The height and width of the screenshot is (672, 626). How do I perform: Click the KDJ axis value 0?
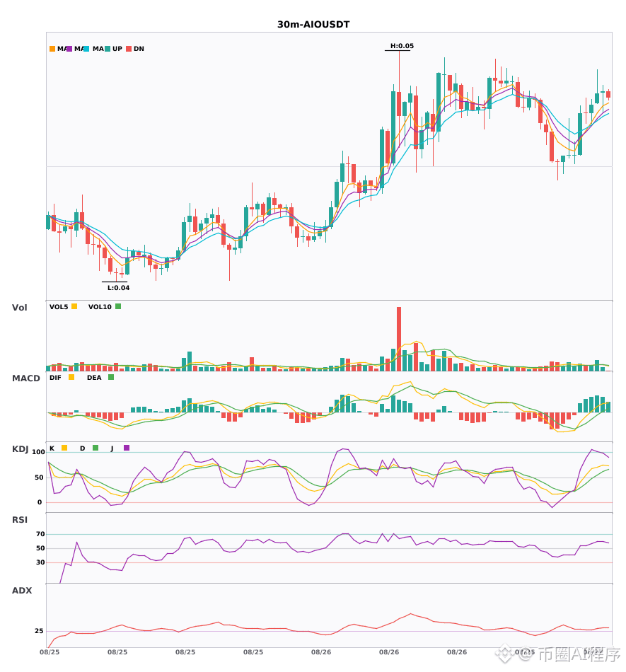[x=40, y=502]
